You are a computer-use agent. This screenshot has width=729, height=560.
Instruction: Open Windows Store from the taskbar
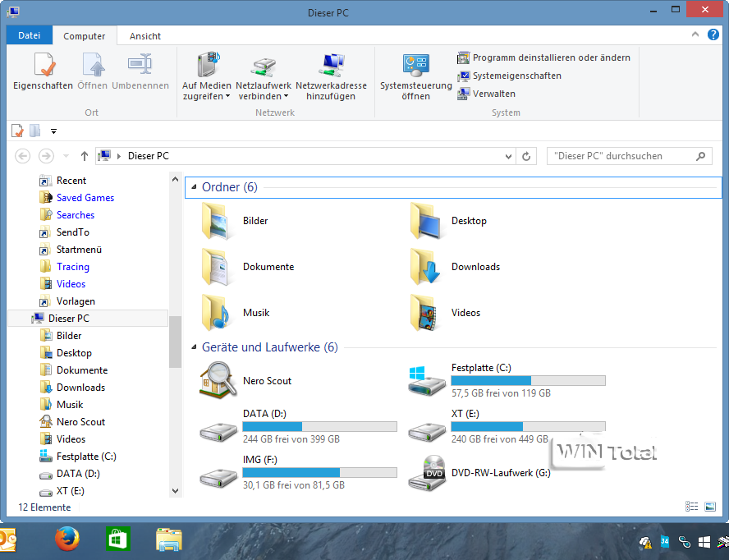(x=117, y=539)
